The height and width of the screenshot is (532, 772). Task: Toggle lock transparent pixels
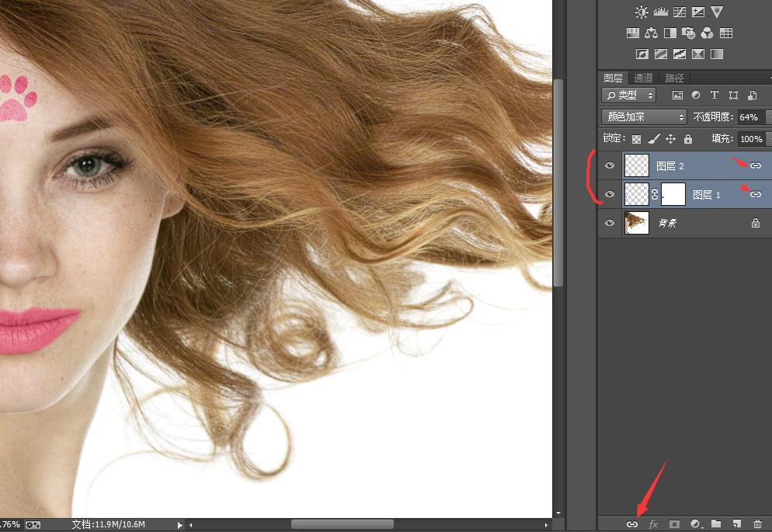pyautogui.click(x=637, y=139)
